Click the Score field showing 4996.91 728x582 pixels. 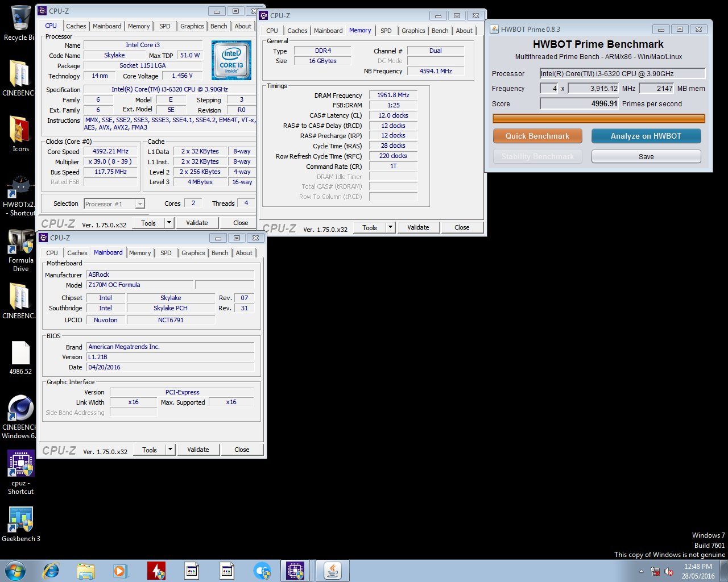pos(580,103)
